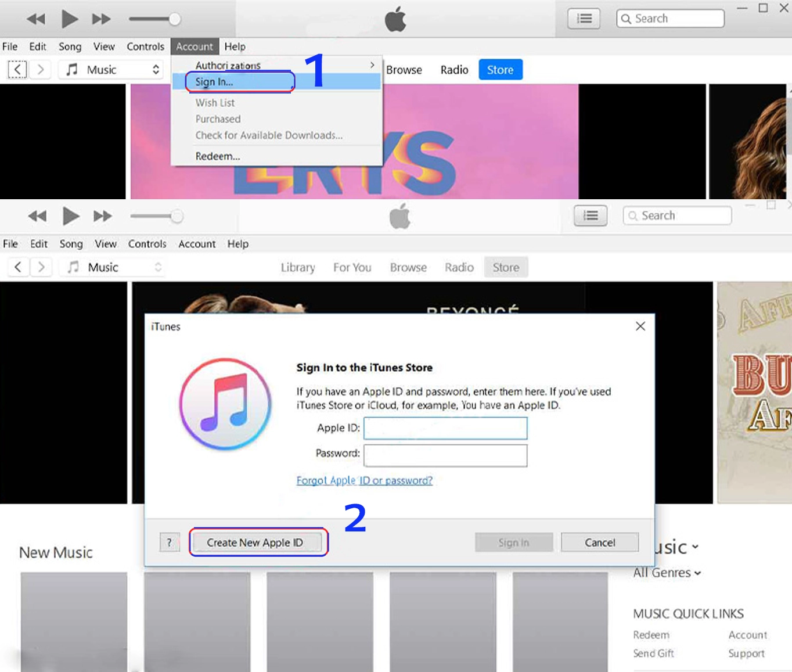
Task: Adjust volume slider in upper iTunes window
Action: tap(154, 19)
